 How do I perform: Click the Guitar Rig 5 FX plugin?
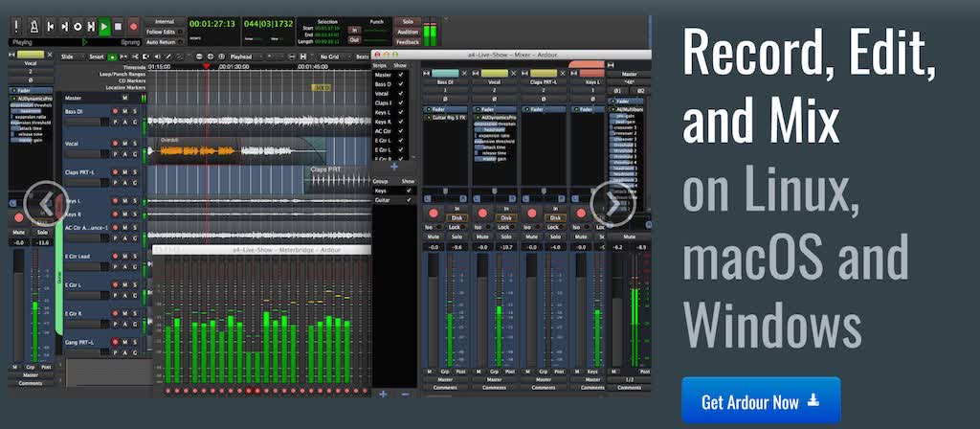tap(446, 118)
